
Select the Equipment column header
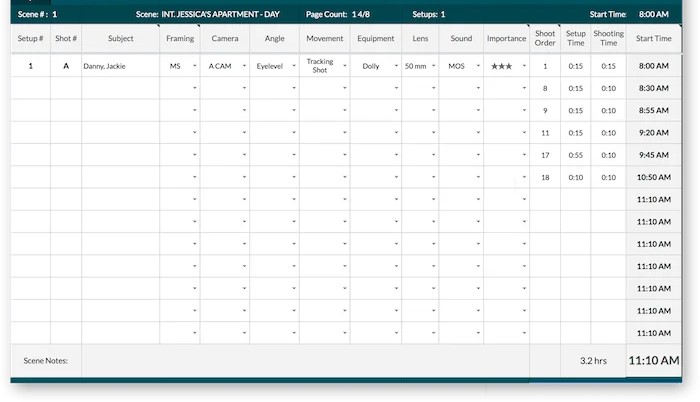click(x=376, y=38)
